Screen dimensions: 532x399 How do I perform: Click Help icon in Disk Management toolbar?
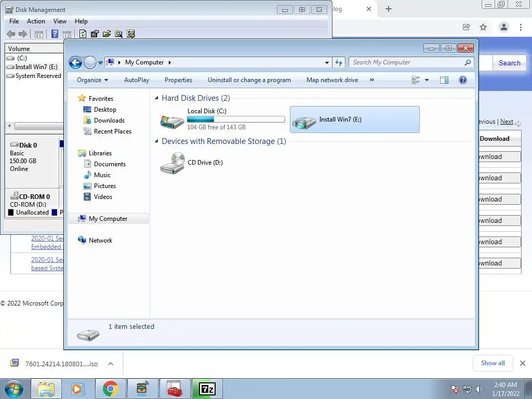point(55,34)
